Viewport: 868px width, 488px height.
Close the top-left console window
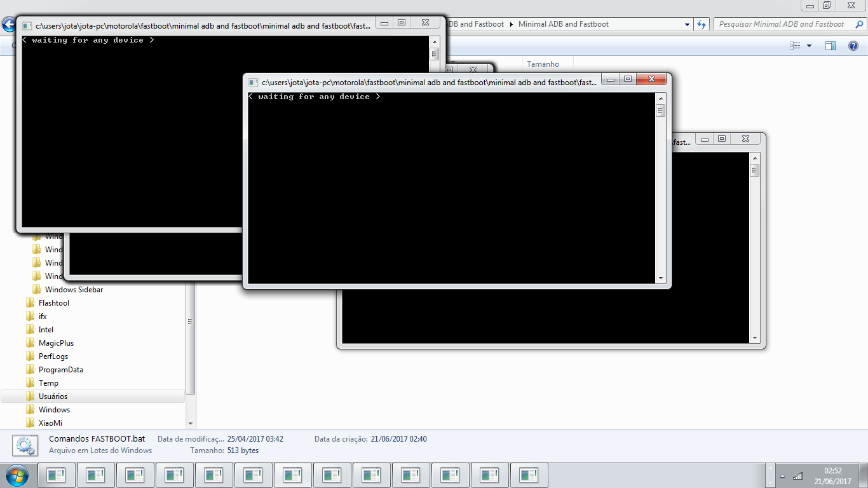point(424,23)
